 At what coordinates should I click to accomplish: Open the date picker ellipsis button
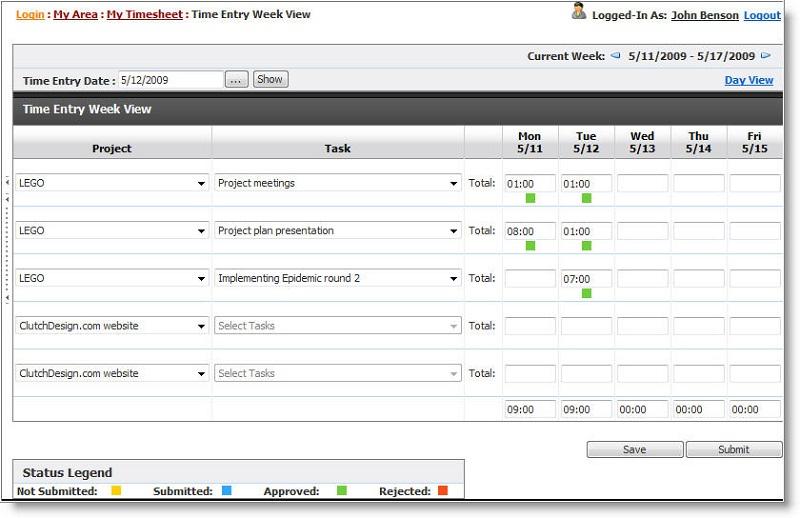(236, 80)
